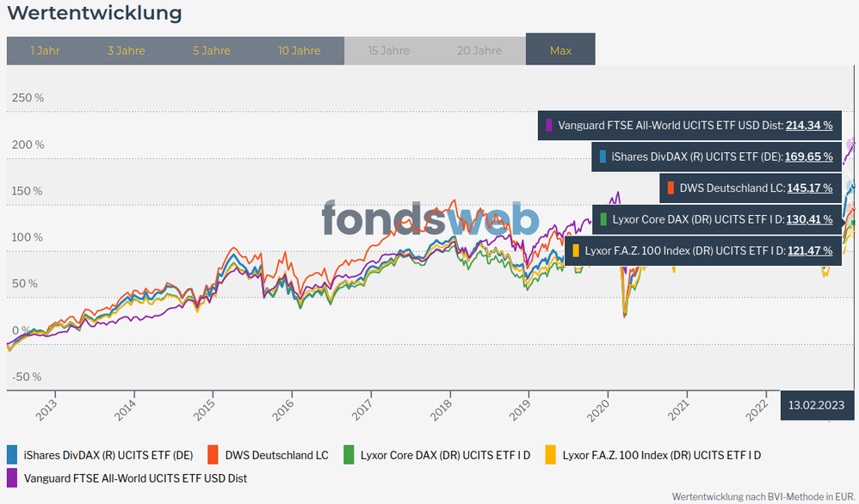This screenshot has width=859, height=504.
Task: Hide the iShares DivDAX (R) UCITS ETF series label
Action: 108,455
